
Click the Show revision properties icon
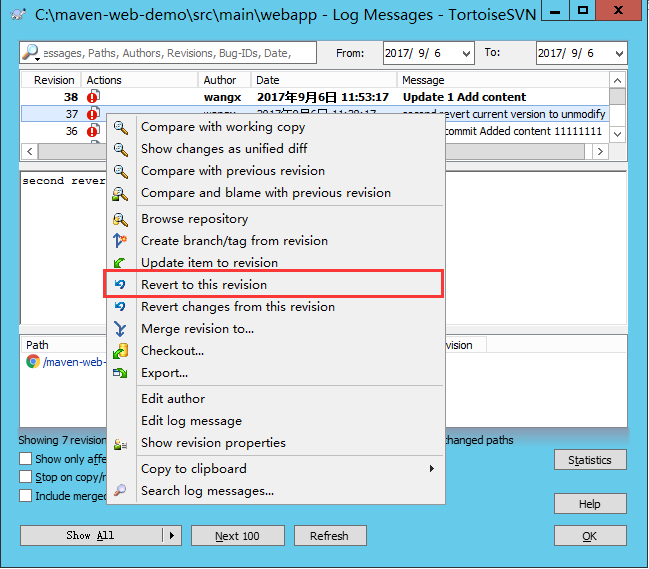(120, 444)
